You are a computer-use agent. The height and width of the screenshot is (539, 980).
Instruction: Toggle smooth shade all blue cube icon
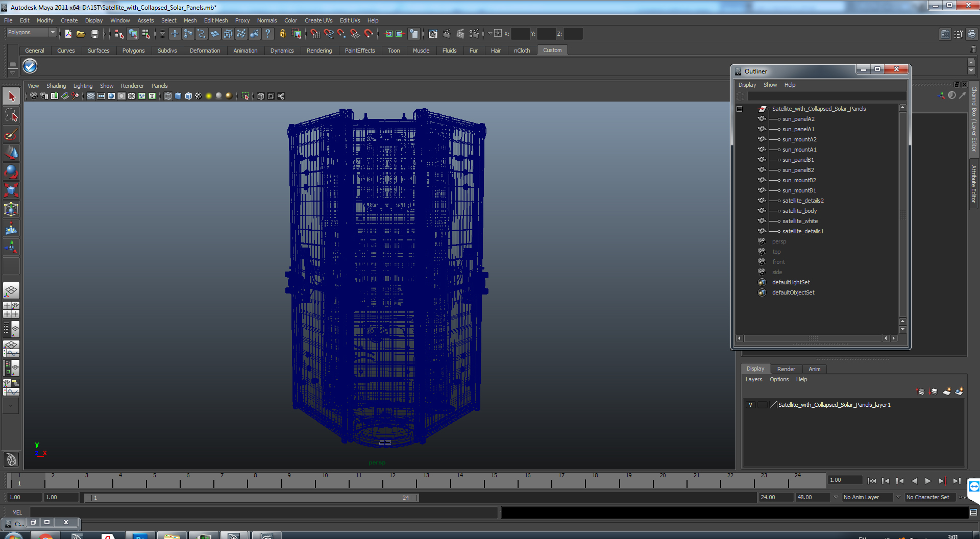[x=178, y=96]
